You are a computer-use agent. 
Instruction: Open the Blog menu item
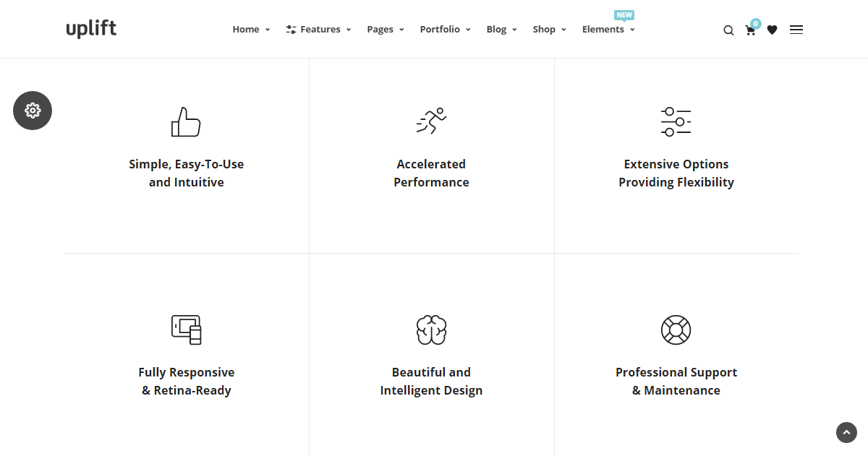point(501,30)
